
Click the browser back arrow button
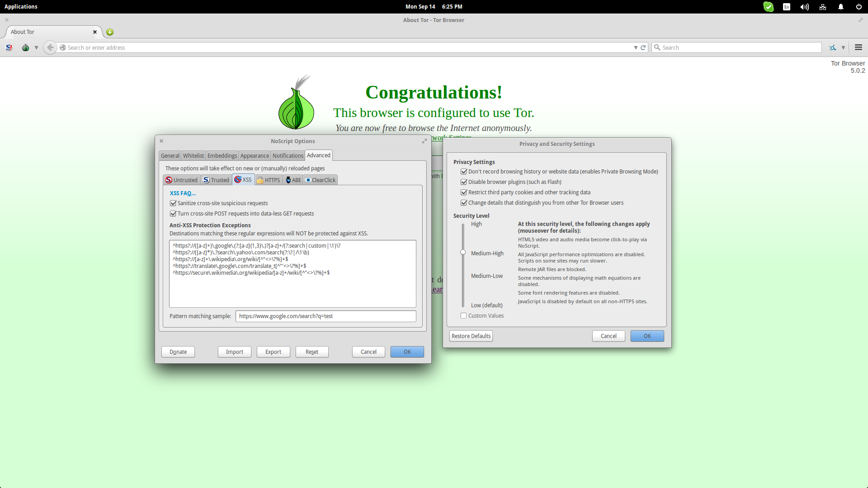point(50,47)
